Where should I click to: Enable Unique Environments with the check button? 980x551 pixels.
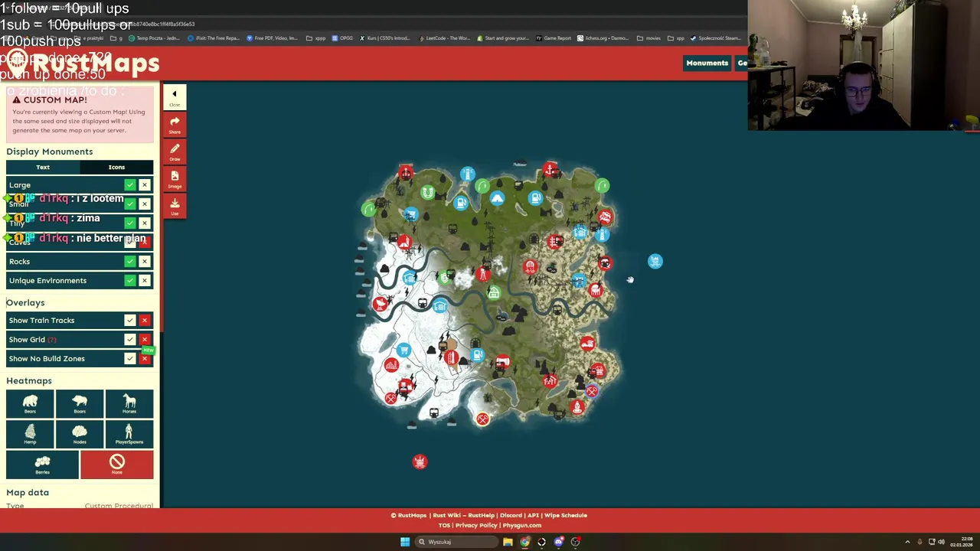coord(130,281)
